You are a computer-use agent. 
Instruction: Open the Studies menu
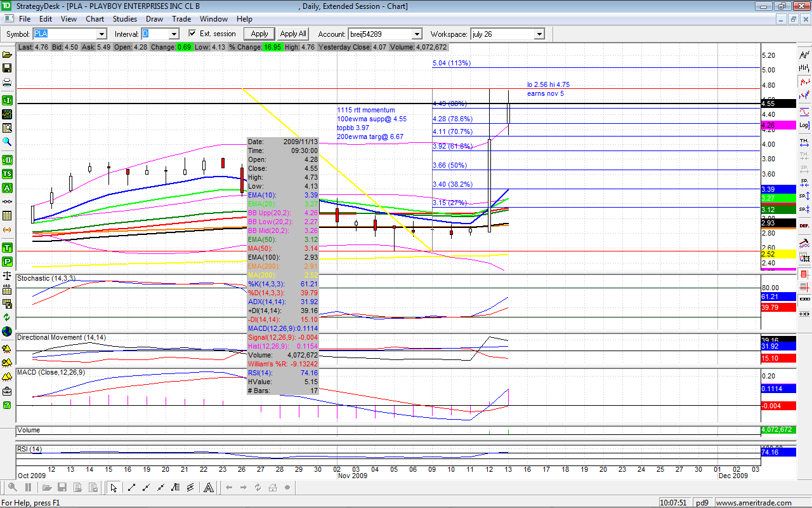click(125, 19)
